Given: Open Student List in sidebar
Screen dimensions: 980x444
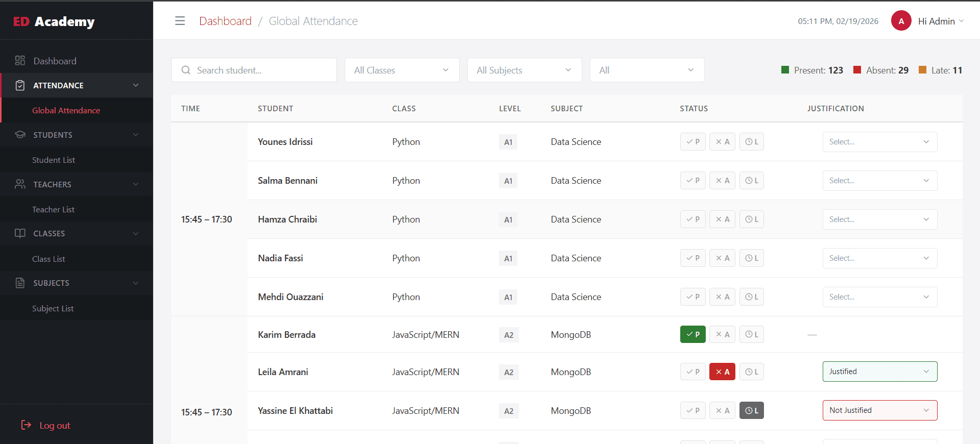Looking at the screenshot, I should pyautogui.click(x=77, y=160).
